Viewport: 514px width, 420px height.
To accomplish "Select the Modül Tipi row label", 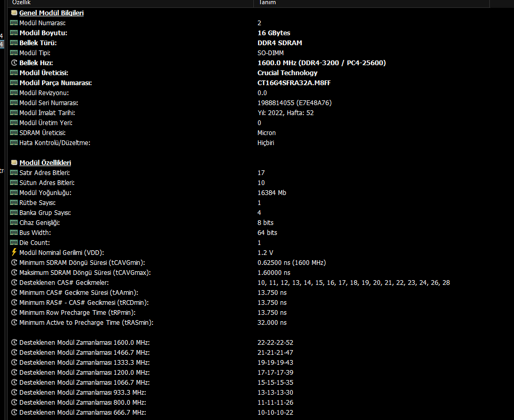I will point(35,53).
